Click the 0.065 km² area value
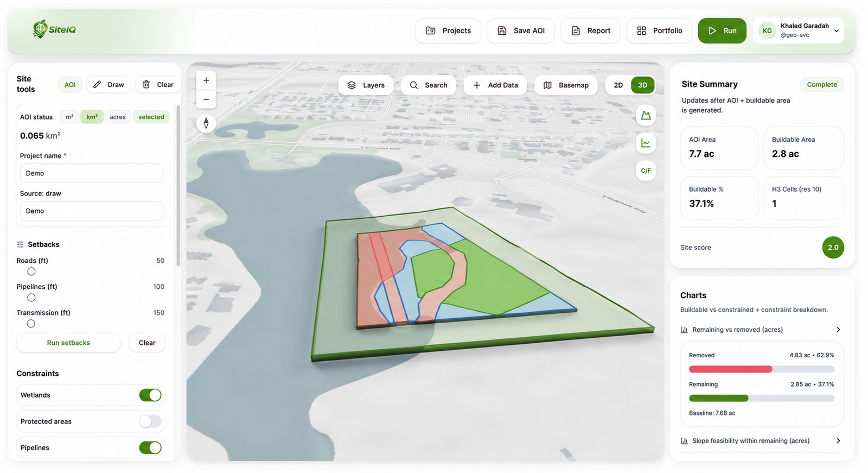Screen dimensions: 868x473 (40, 136)
